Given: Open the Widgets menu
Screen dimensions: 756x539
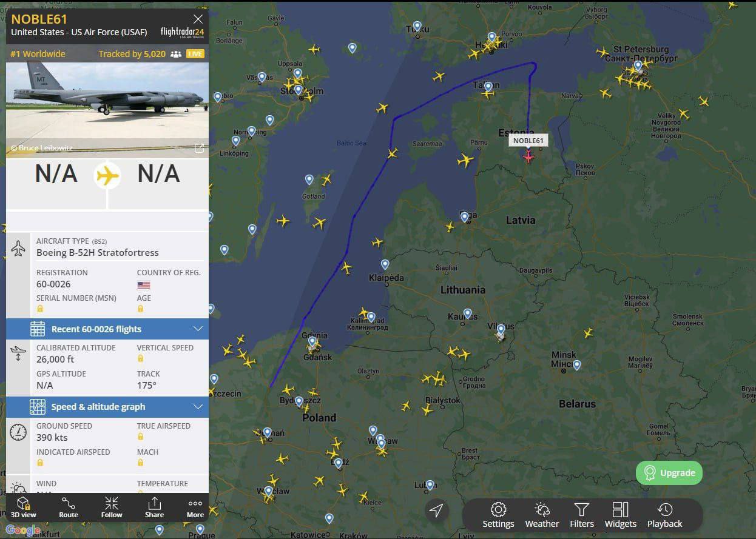Looking at the screenshot, I should pyautogui.click(x=621, y=515).
